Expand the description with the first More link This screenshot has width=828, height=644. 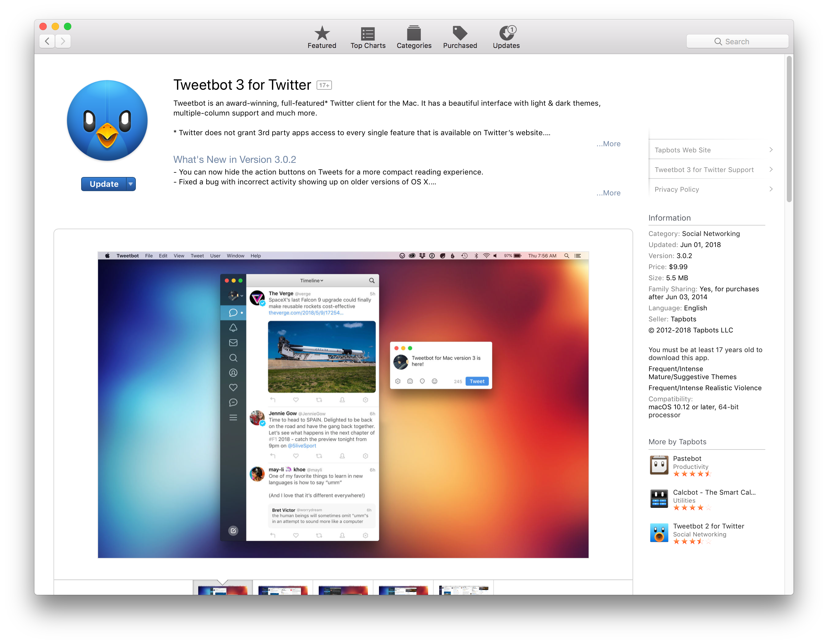(608, 144)
